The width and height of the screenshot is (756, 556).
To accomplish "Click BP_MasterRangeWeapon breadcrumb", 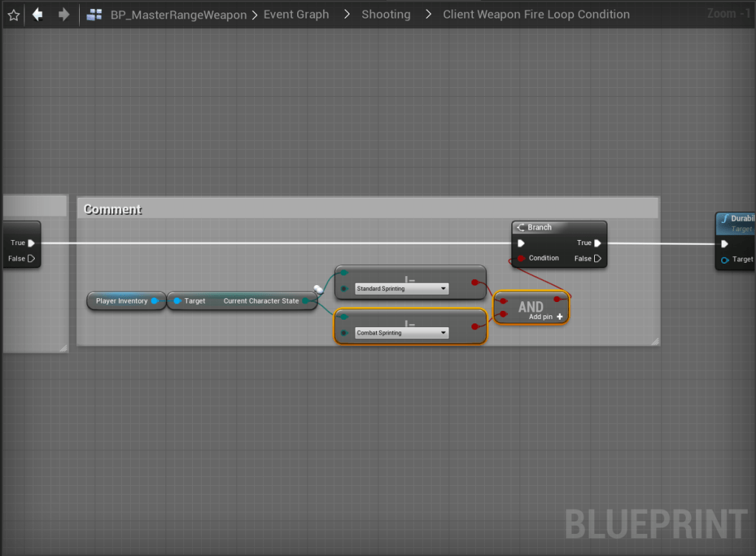I will pyautogui.click(x=178, y=15).
